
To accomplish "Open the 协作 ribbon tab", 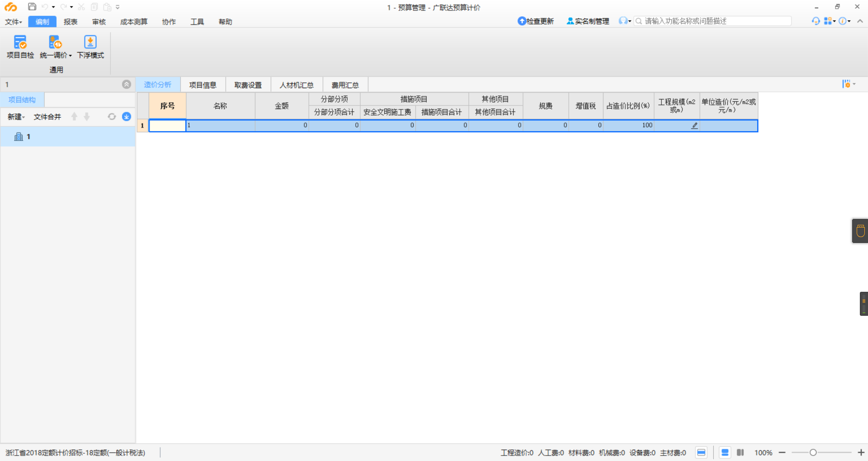I will 169,22.
